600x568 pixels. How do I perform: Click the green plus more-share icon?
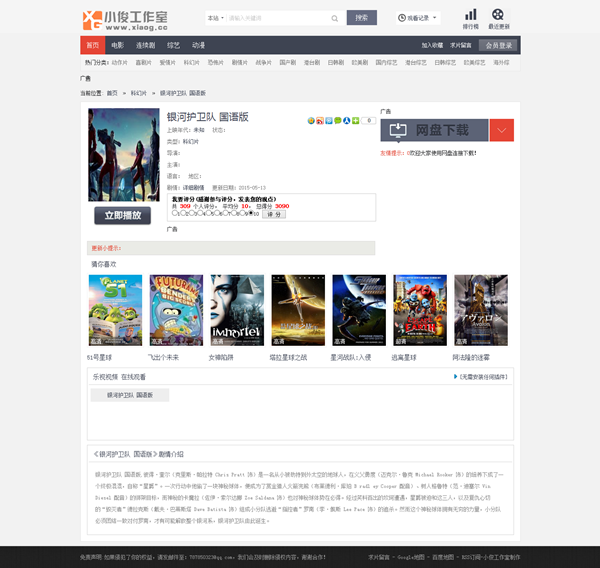(x=355, y=121)
